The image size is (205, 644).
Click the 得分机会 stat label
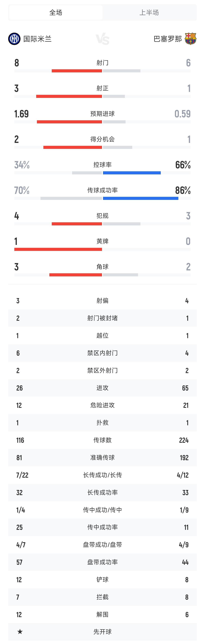pos(102,139)
